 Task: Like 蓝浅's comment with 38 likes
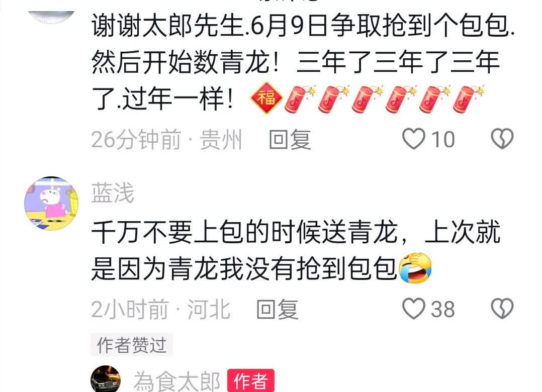click(x=413, y=309)
